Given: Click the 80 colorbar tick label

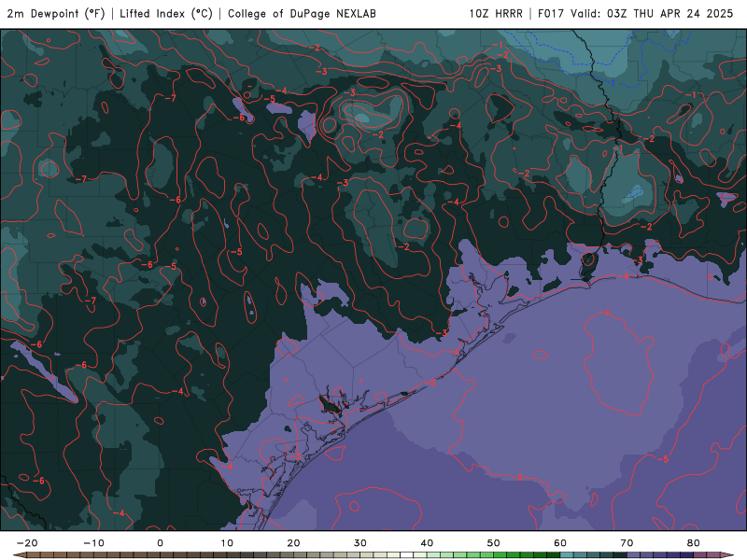Looking at the screenshot, I should (x=694, y=543).
